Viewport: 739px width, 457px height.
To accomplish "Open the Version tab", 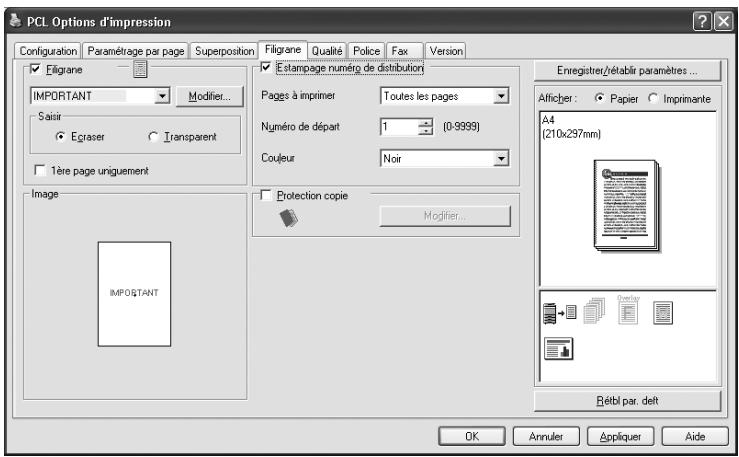I will tap(446, 51).
